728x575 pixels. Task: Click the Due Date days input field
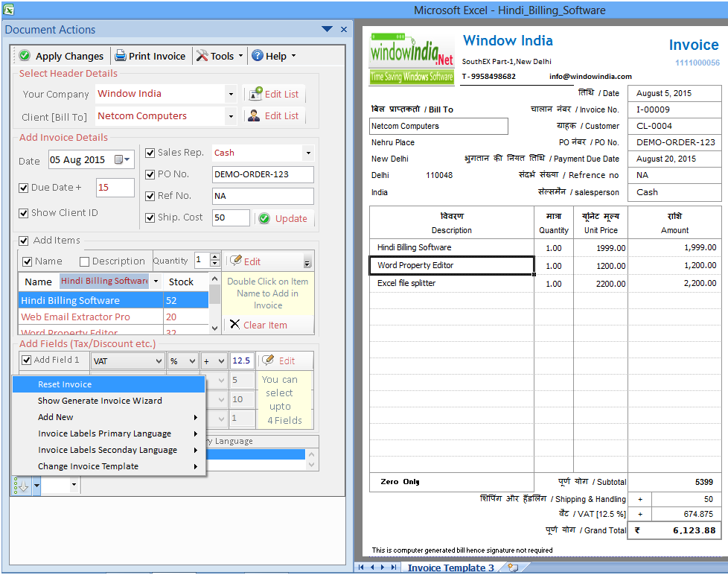click(115, 188)
